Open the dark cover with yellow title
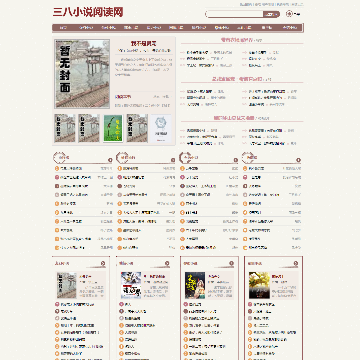Viewport: 360px width, 360px height. 195,285
